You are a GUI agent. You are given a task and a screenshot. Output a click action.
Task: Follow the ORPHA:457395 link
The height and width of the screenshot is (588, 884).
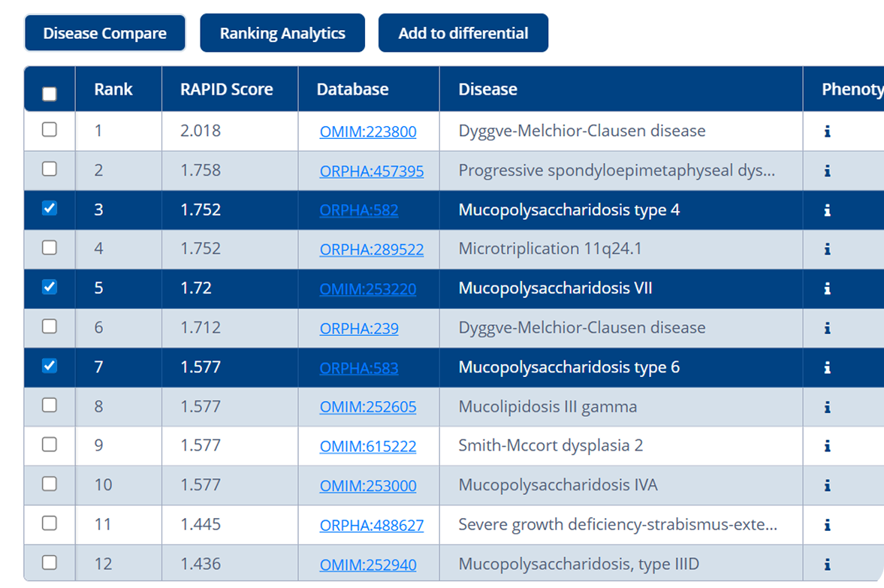coord(372,171)
